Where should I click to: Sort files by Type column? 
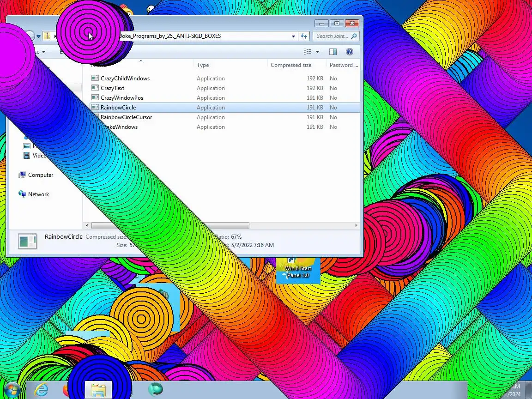(x=203, y=65)
